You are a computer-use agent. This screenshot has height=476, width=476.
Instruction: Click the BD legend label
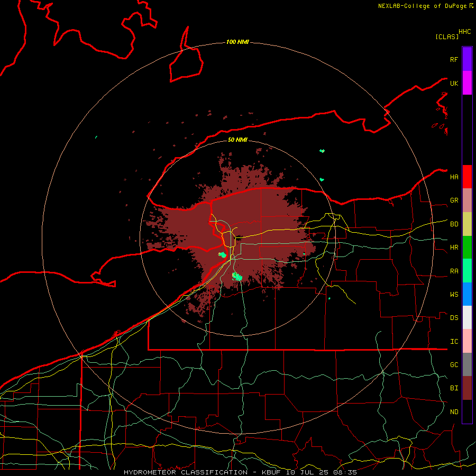tap(454, 224)
